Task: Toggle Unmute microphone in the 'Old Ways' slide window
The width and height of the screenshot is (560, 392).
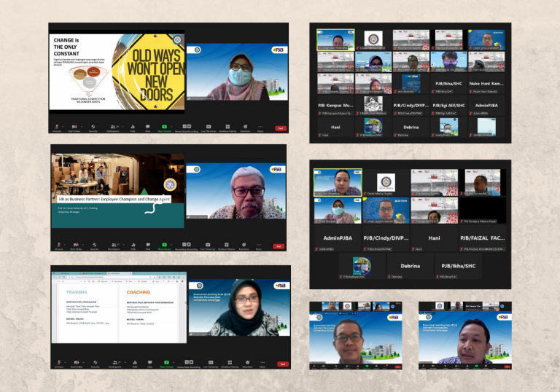Action: (57, 128)
